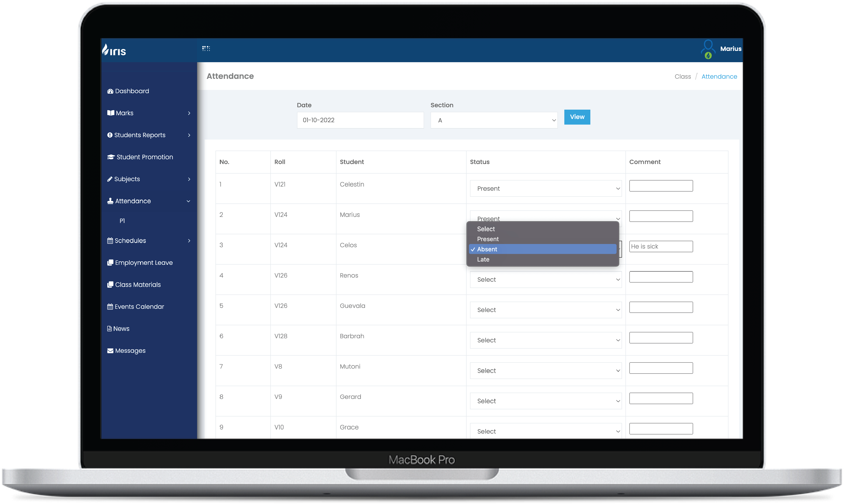The width and height of the screenshot is (844, 504).
Task: Choose Present in the open dropdown list
Action: pyautogui.click(x=488, y=239)
